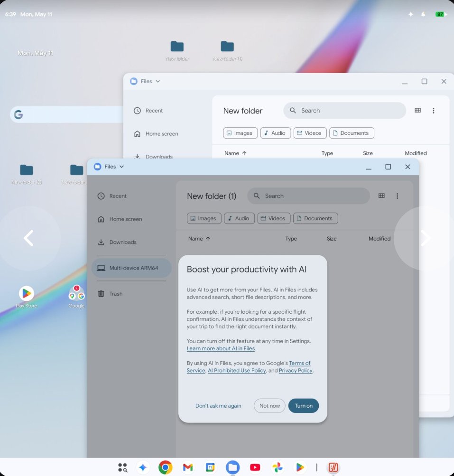This screenshot has width=454, height=476.
Task: Open Home screen in back Files window
Action: 161,133
